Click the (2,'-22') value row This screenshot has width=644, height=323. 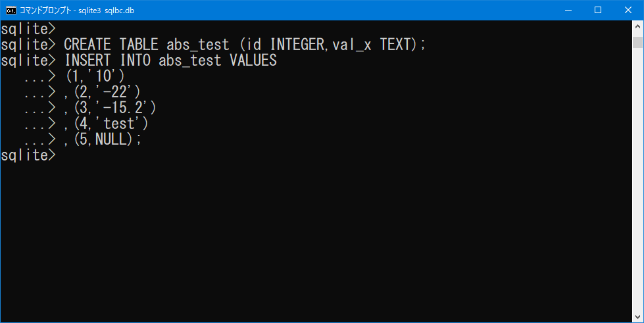point(103,91)
